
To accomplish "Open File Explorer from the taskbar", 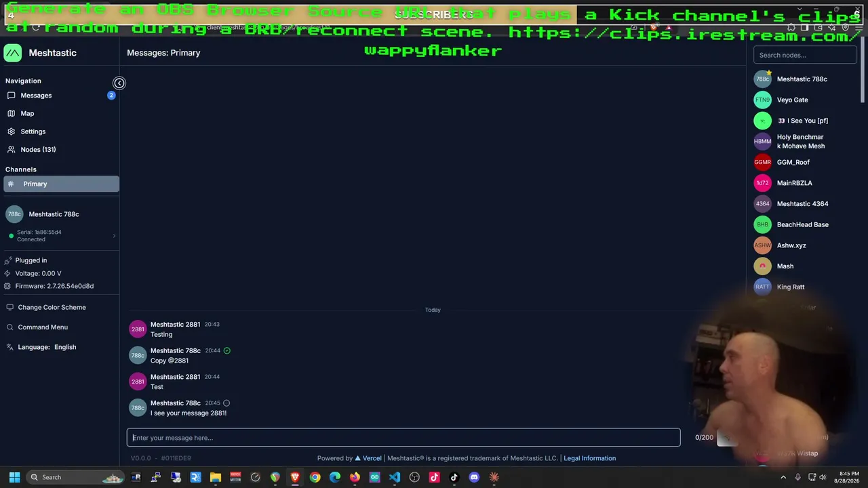I will [x=216, y=477].
